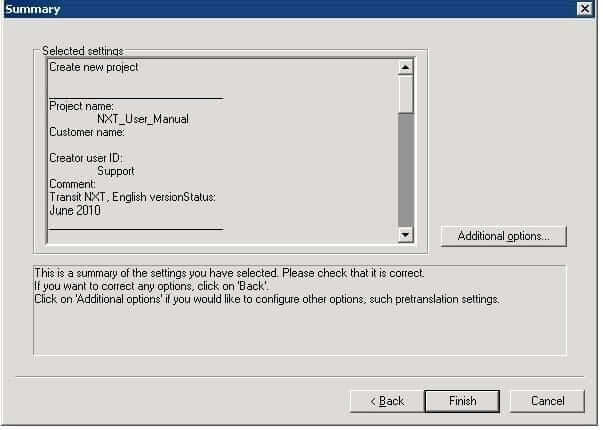Click the 'Customer name:' line
This screenshot has width=603, height=430.
(87, 132)
